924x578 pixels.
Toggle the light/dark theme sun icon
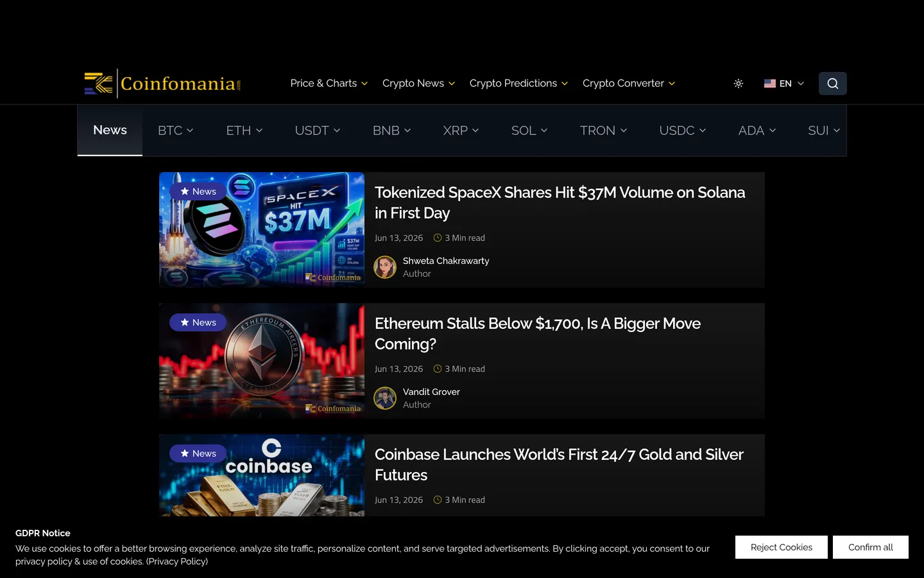tap(739, 83)
